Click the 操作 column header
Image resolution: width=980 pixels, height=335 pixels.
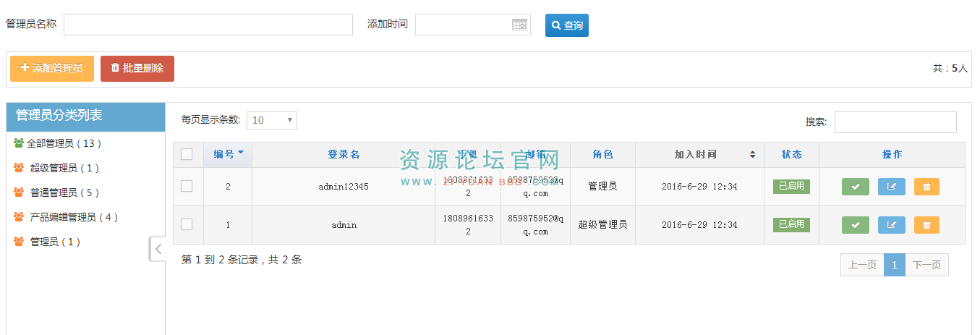click(892, 155)
